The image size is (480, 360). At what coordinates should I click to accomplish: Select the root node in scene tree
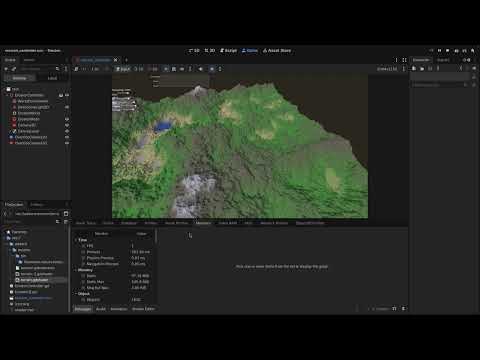click(x=16, y=89)
